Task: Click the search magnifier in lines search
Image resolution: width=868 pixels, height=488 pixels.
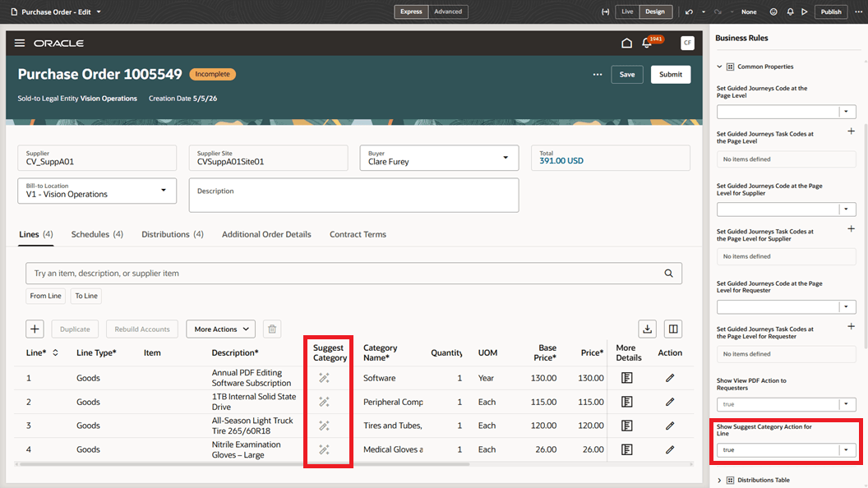Action: (x=669, y=274)
